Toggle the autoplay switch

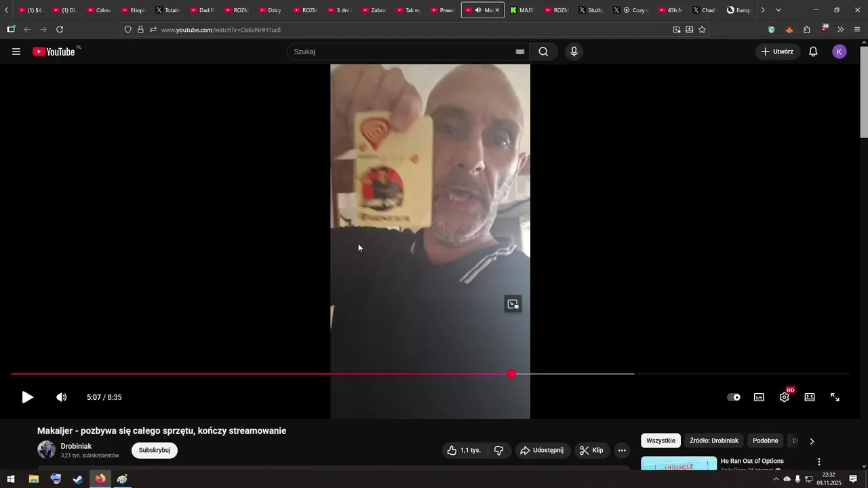pos(734,397)
